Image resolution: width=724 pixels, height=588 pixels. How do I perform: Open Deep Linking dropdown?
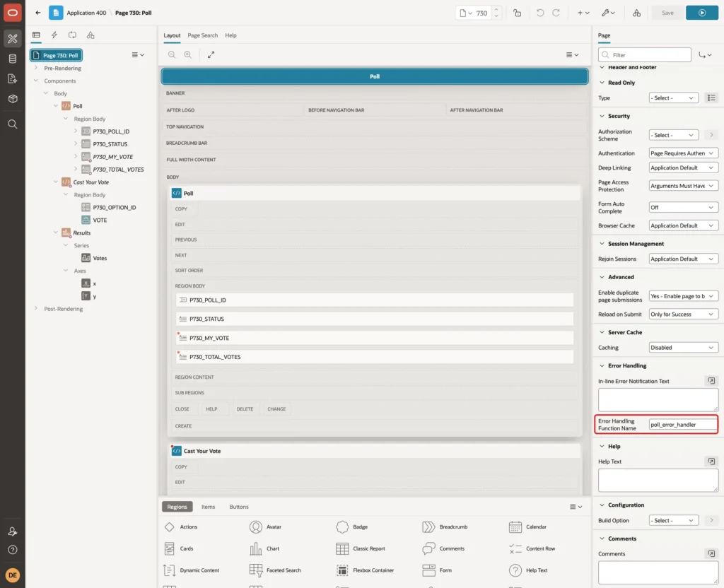pyautogui.click(x=683, y=167)
